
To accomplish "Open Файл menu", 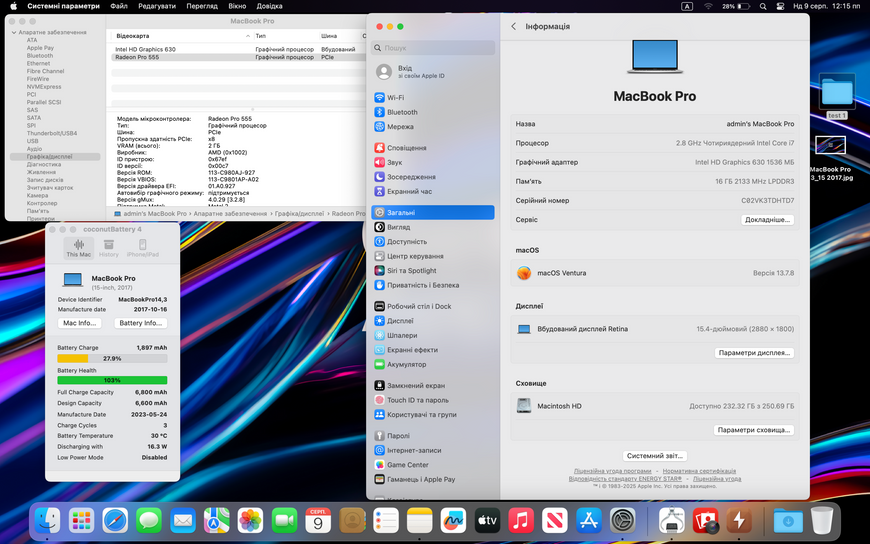I will tap(119, 6).
